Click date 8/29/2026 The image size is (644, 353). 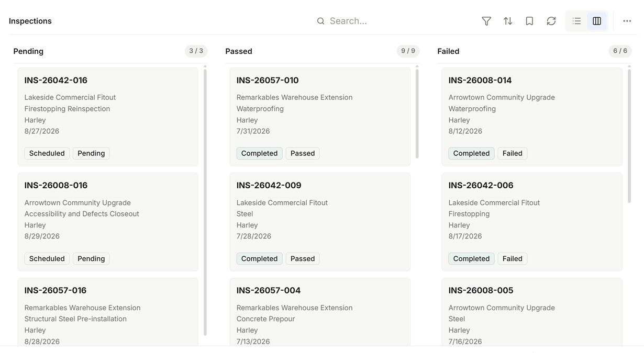tap(42, 236)
